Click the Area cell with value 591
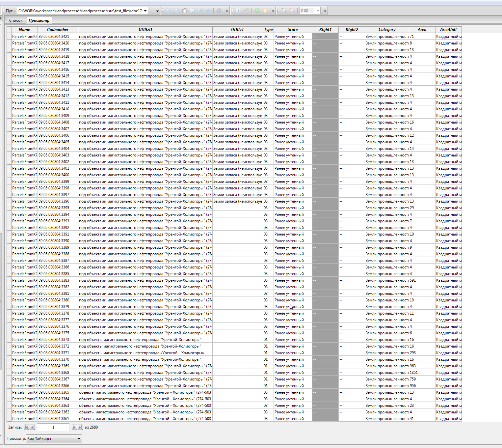Image resolution: width=502 pixels, height=448 pixels. pos(422,280)
